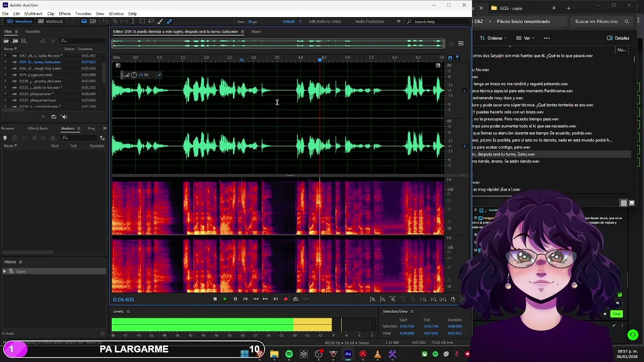Screen dimensions: 644x362
Task: Open the History panel menu
Action: click(21, 262)
